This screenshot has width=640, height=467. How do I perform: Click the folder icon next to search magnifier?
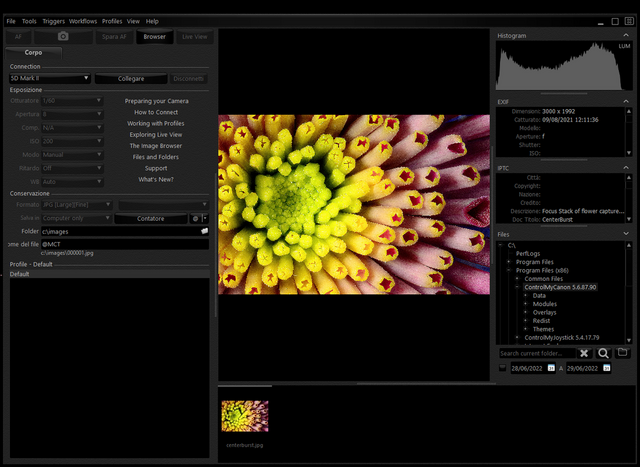(x=622, y=353)
